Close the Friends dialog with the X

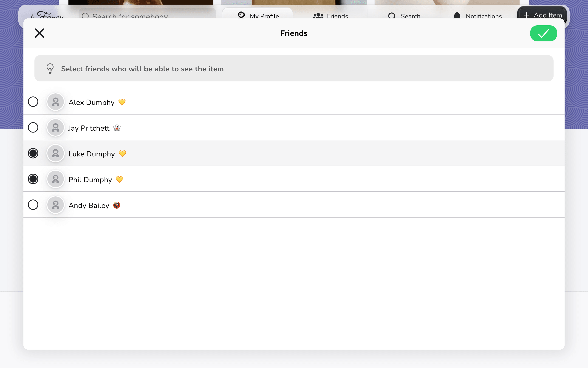39,33
